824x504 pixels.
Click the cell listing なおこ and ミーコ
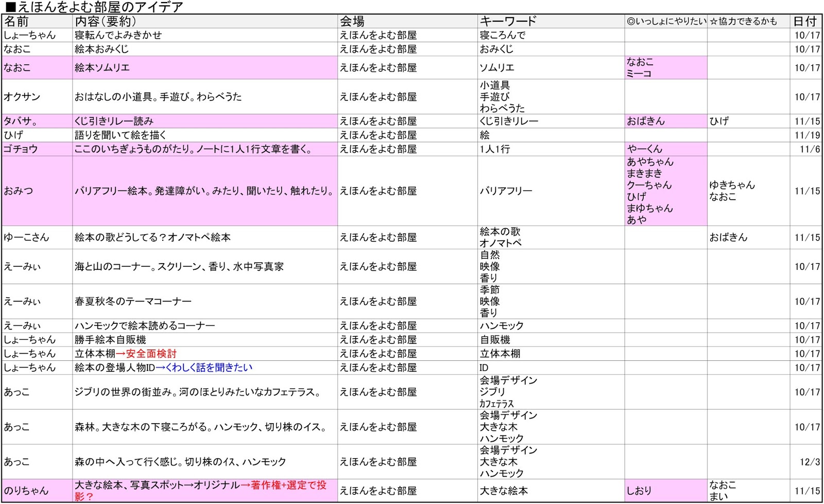(x=666, y=67)
